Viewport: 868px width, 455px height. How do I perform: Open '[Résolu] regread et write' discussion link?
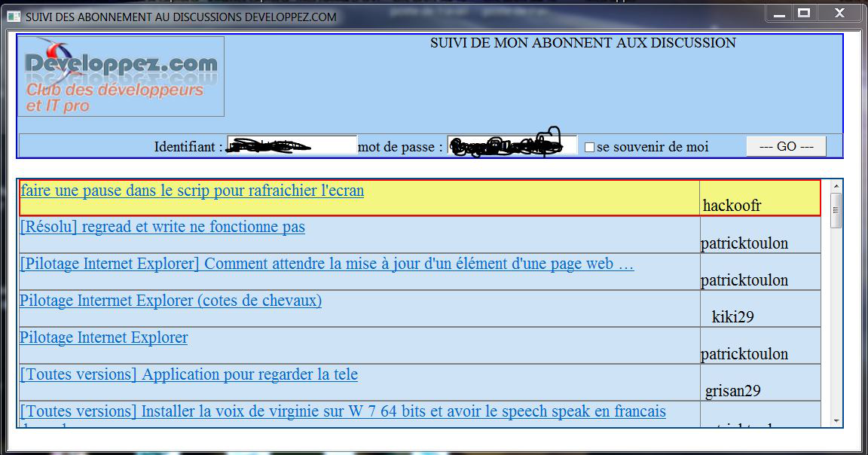click(163, 227)
